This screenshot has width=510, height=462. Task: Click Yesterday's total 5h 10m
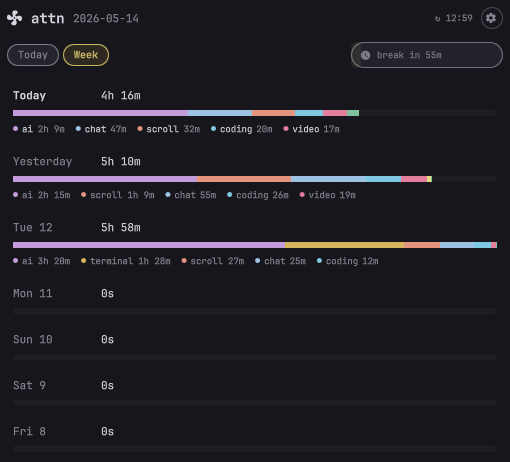click(121, 162)
